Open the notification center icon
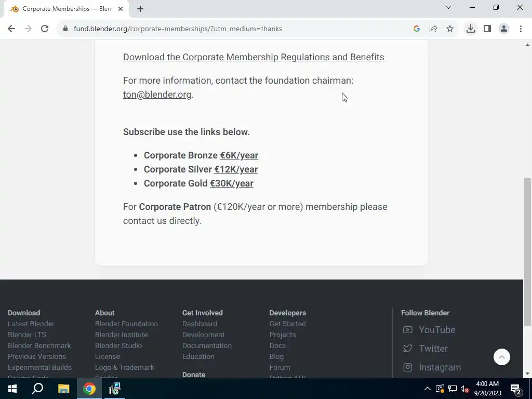The image size is (532, 399). pos(515,389)
